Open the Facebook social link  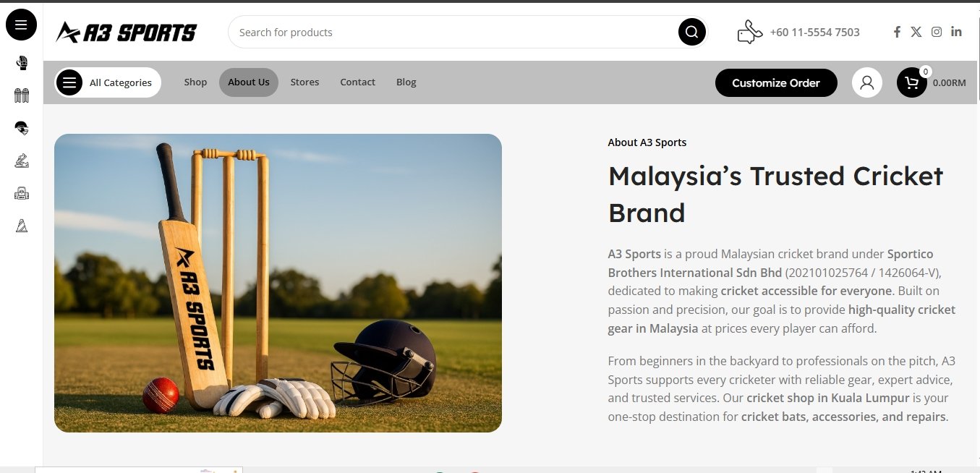[897, 32]
